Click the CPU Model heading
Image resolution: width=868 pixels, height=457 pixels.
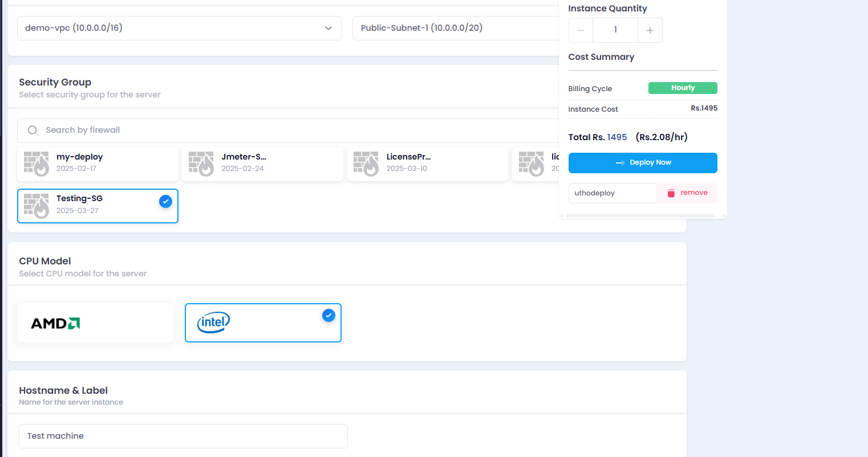[x=45, y=261]
